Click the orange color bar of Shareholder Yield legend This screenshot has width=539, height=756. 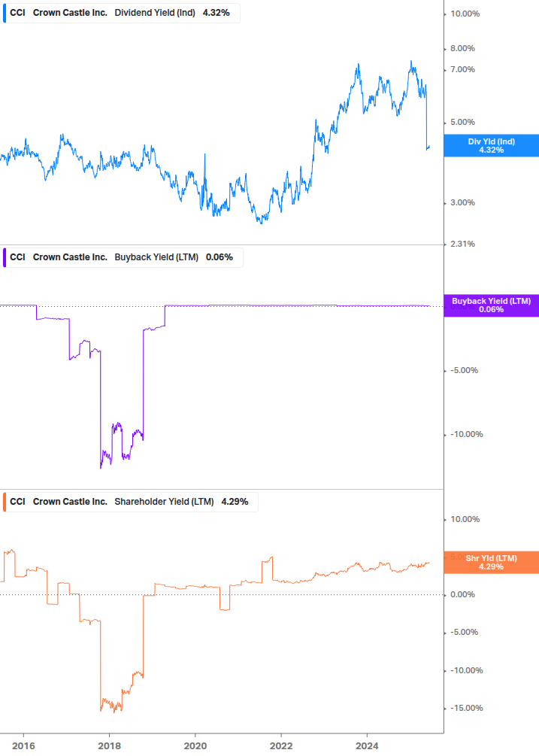tap(5, 502)
